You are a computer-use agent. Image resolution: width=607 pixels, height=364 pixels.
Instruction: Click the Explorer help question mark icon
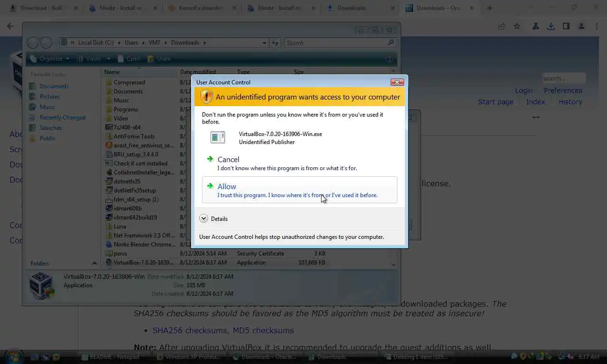[x=389, y=59]
